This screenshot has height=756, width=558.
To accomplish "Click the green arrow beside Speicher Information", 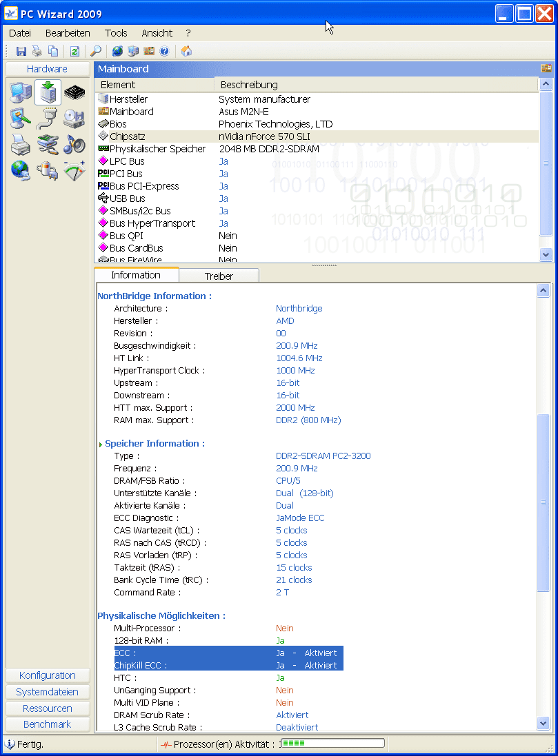I will coord(101,445).
